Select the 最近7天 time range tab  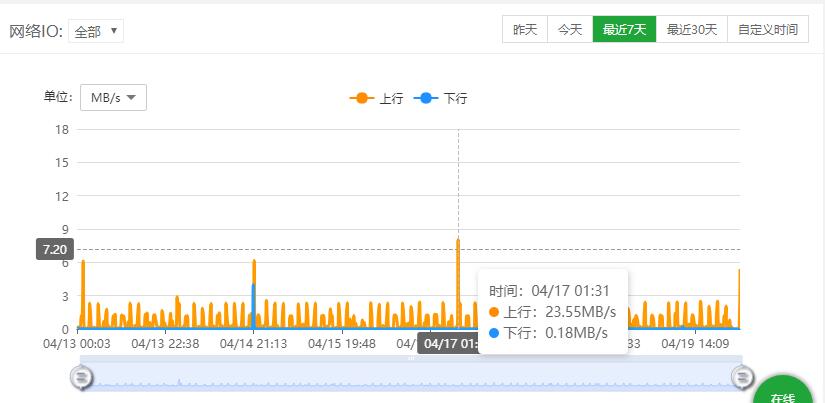pos(624,29)
